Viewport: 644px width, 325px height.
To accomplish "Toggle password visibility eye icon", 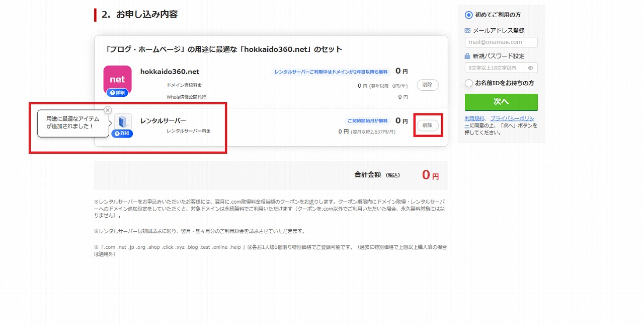I will click(530, 68).
